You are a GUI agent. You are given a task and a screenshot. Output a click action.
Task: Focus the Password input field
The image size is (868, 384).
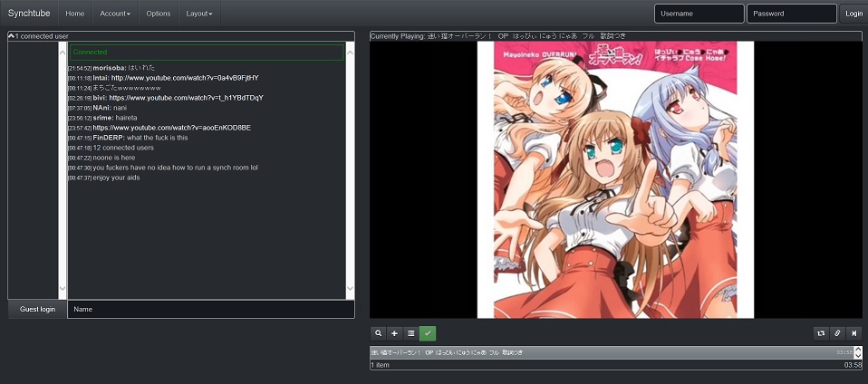[791, 14]
